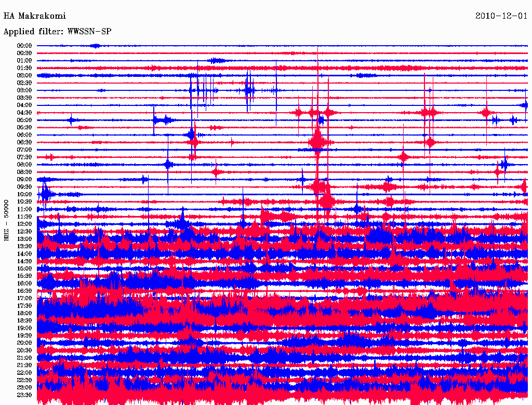Select the 20:00 time row label
Viewport: 532px width, 405px height.
(x=24, y=343)
